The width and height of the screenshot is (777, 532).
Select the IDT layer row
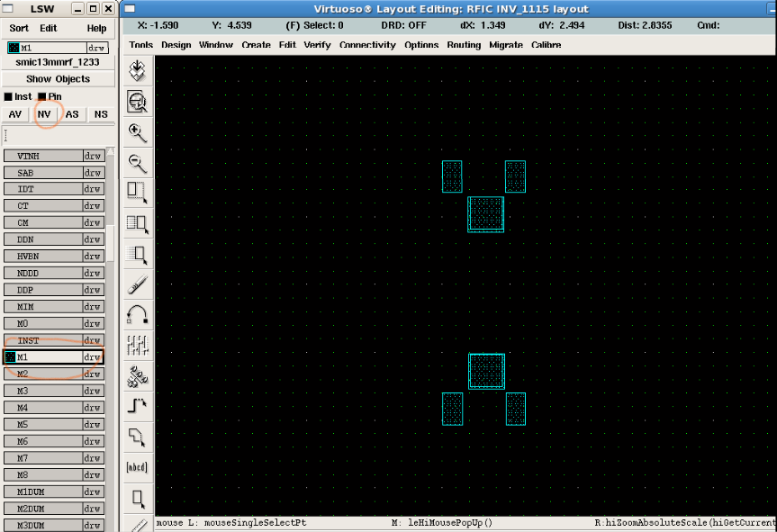54,189
